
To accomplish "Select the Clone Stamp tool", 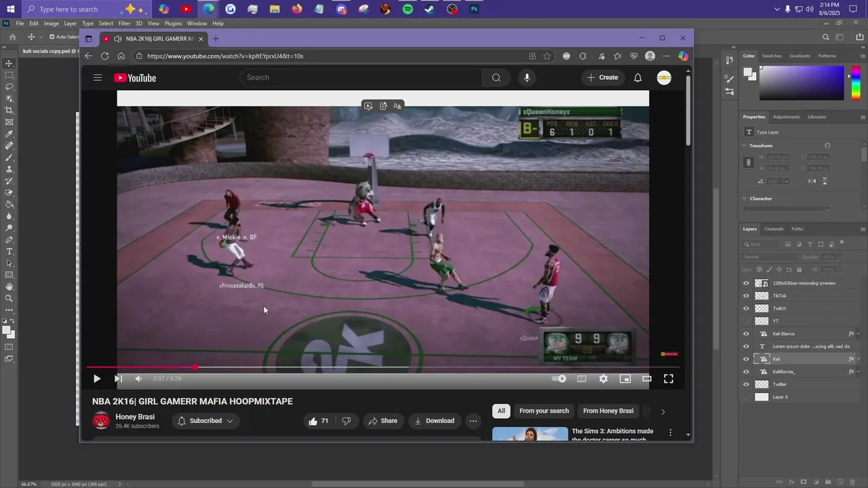I will point(9,169).
